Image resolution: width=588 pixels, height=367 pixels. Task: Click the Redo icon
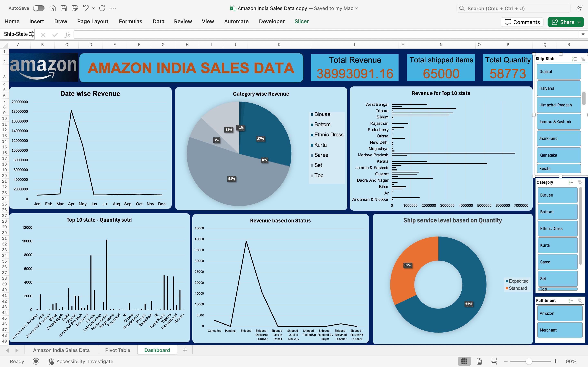point(102,8)
